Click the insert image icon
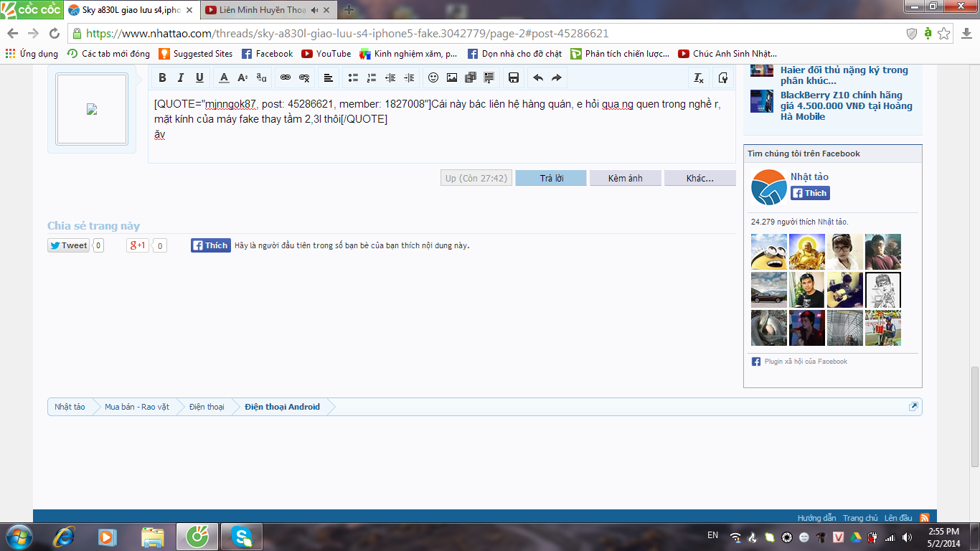Viewport: 980px width, 551px height. click(452, 77)
